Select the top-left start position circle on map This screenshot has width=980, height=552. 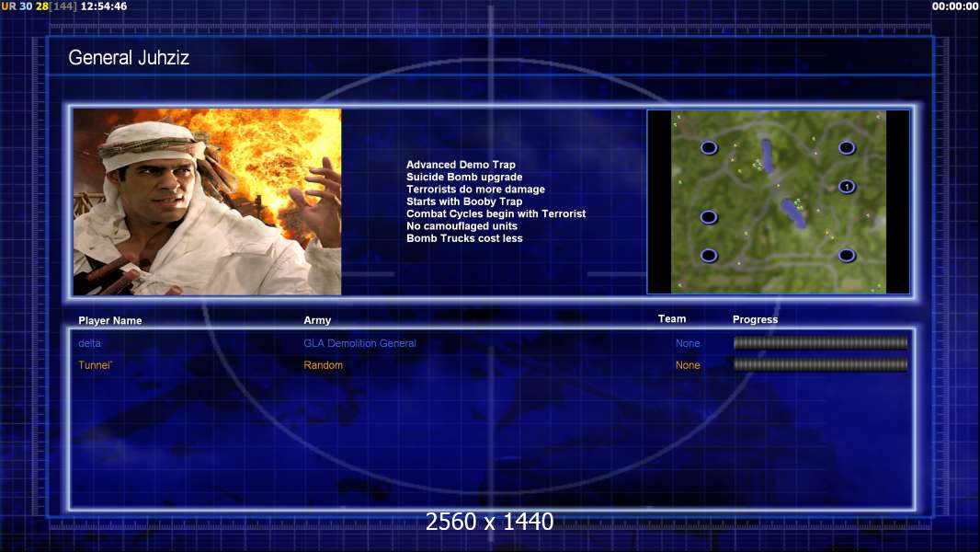709,147
